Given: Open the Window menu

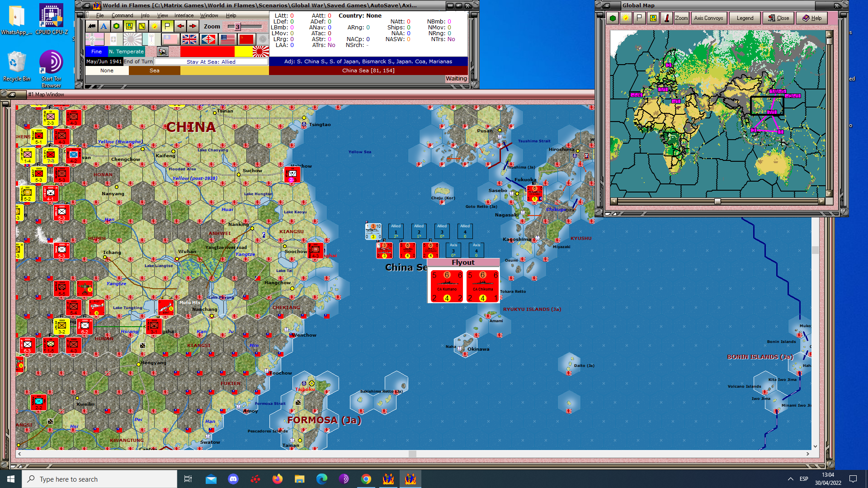Looking at the screenshot, I should 209,15.
